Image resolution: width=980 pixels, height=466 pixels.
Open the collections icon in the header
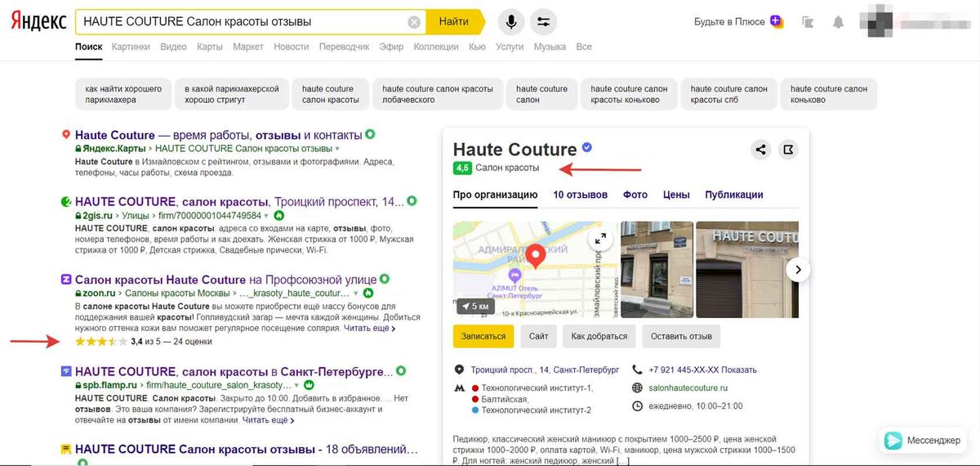click(808, 22)
